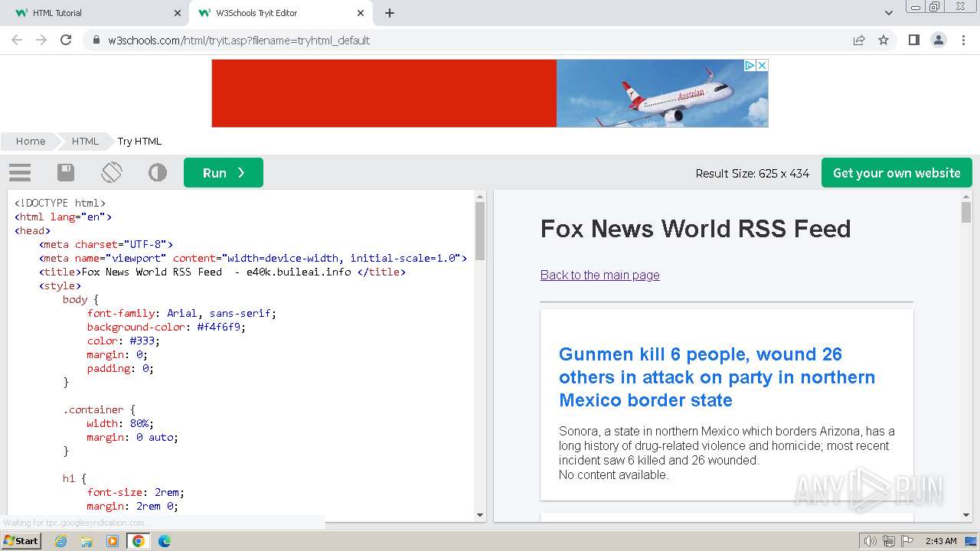Viewport: 980px width, 551px height.
Task: Click code editor scroll down arrow
Action: 480,515
